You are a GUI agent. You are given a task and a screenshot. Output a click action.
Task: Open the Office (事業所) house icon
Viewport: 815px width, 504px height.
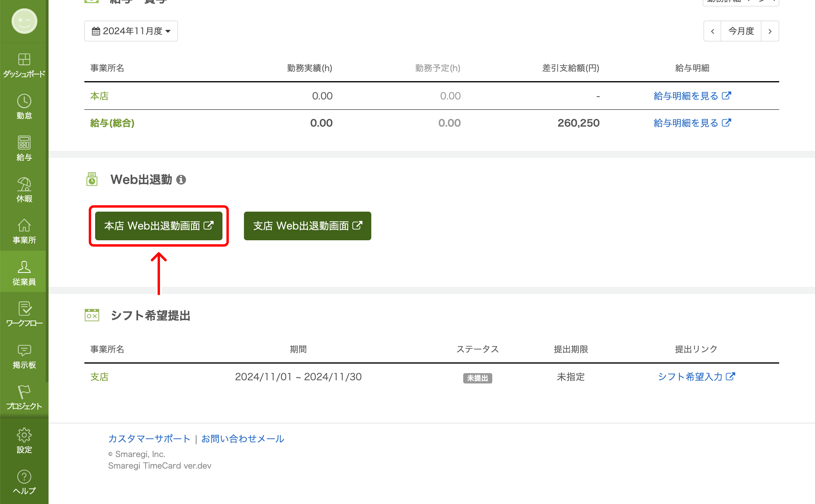(24, 231)
